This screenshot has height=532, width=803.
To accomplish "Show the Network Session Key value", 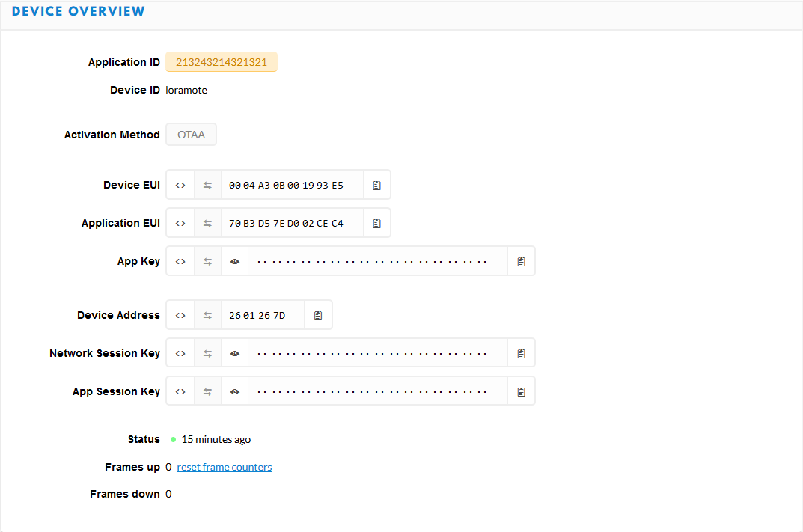I will coord(235,353).
